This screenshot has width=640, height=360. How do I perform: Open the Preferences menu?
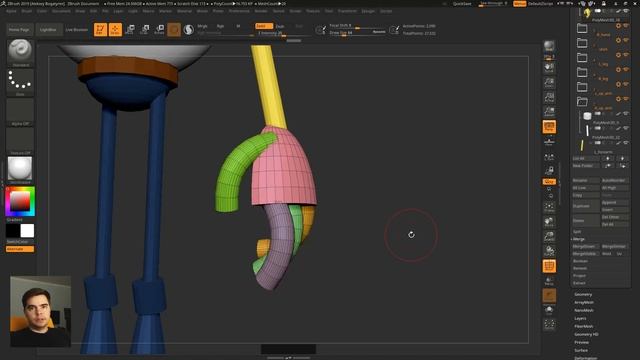[239, 11]
